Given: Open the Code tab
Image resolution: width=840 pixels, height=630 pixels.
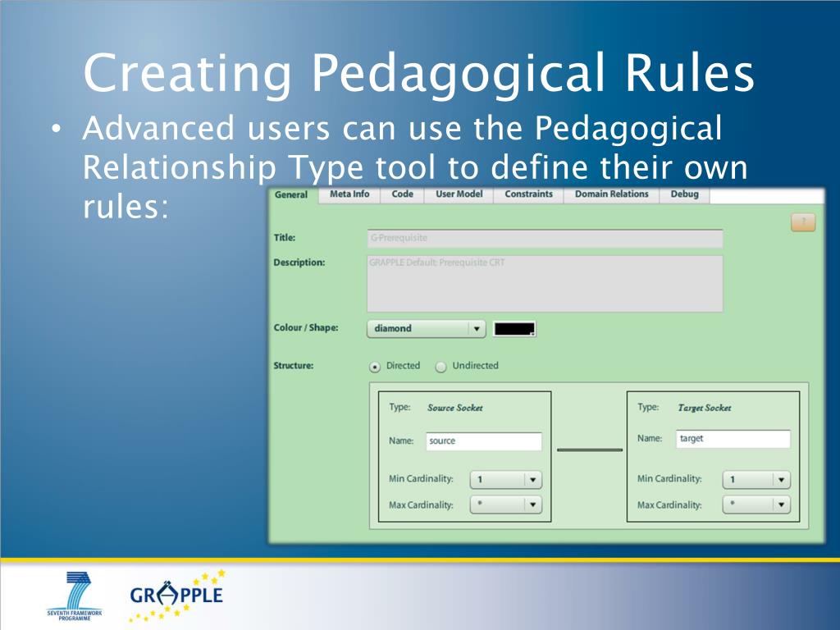Looking at the screenshot, I should pyautogui.click(x=402, y=194).
